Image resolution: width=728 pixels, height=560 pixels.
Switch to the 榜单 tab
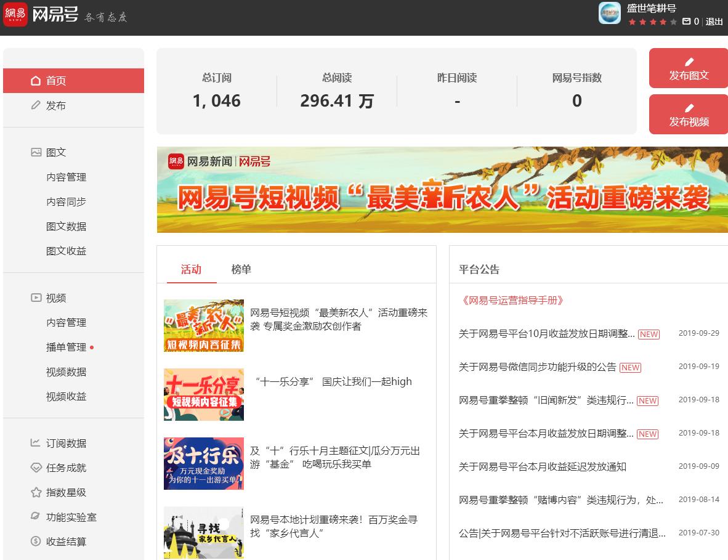(241, 269)
